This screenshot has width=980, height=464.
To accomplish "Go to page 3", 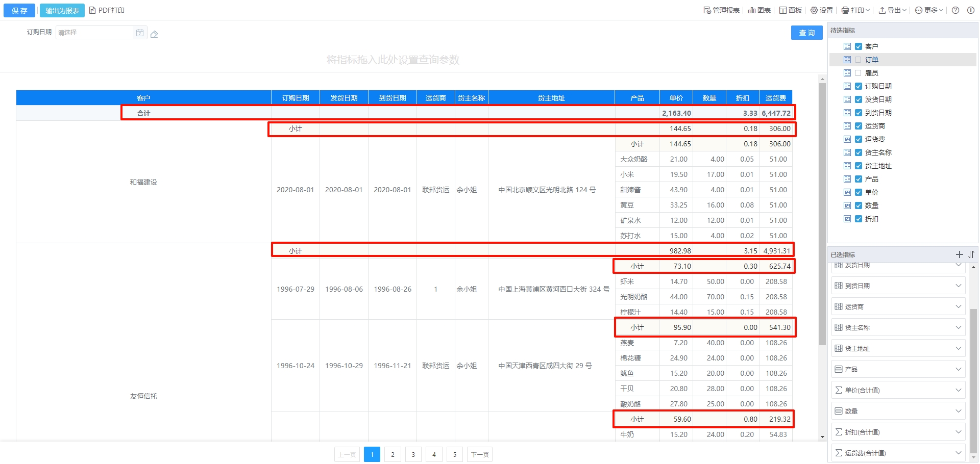I will coord(413,454).
